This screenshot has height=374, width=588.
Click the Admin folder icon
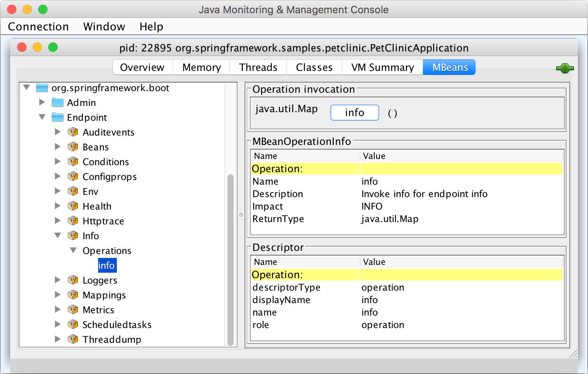pyautogui.click(x=58, y=102)
